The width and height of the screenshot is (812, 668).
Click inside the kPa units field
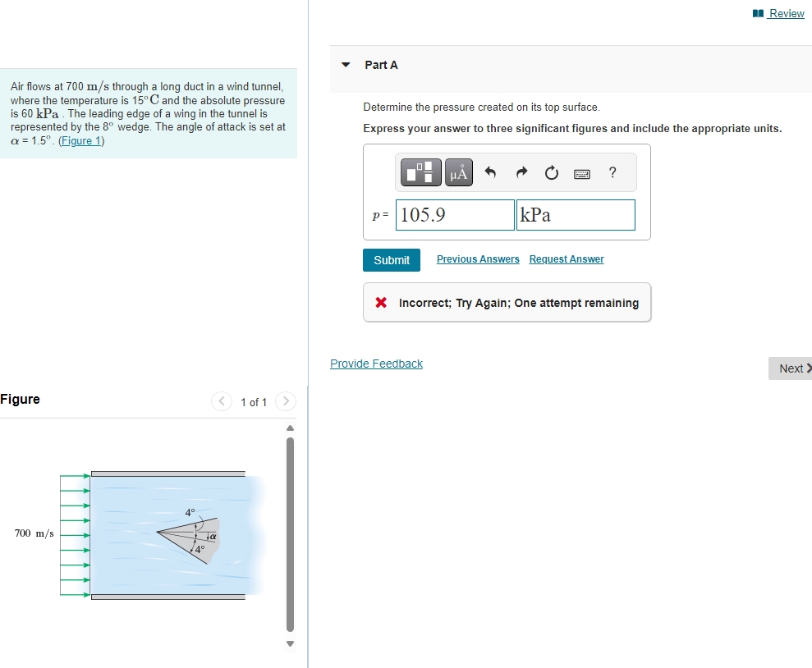pos(575,214)
